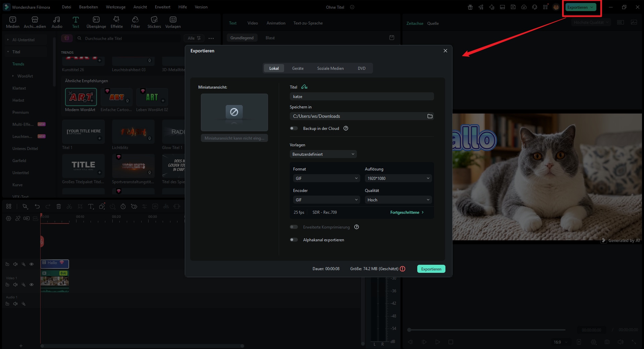Viewport: 644px width, 349px height.
Task: Expand the AI-Untertitel tree item
Action: click(x=8, y=40)
